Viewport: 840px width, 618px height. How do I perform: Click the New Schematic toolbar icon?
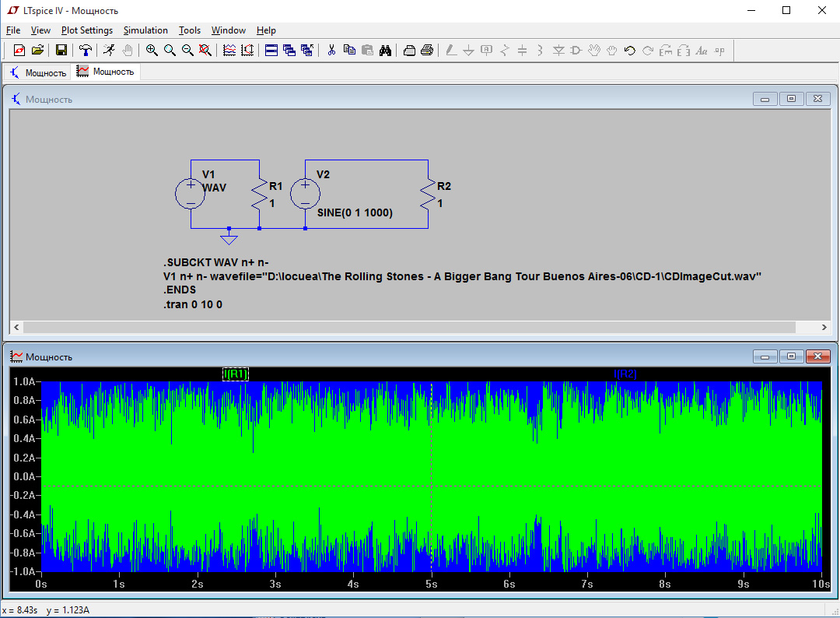tap(19, 51)
